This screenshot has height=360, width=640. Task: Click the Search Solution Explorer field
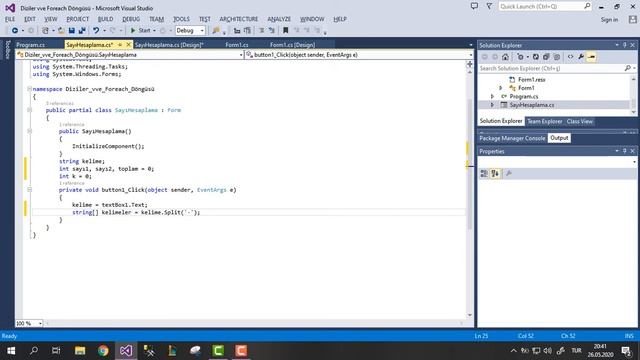557,68
